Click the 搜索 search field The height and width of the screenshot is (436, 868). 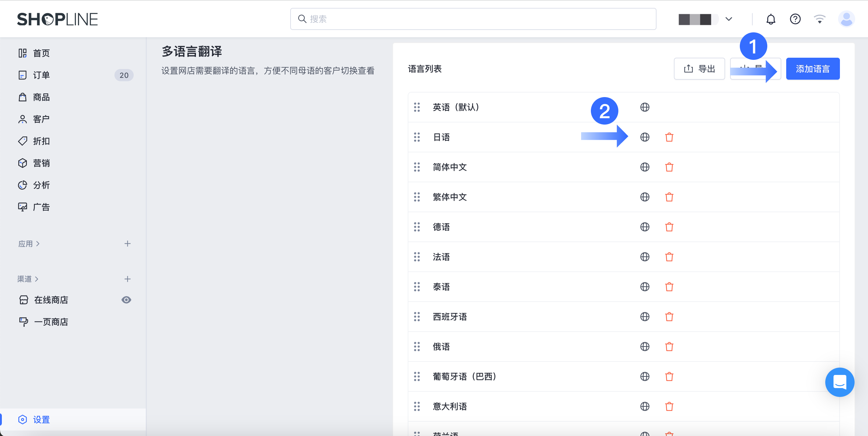473,19
